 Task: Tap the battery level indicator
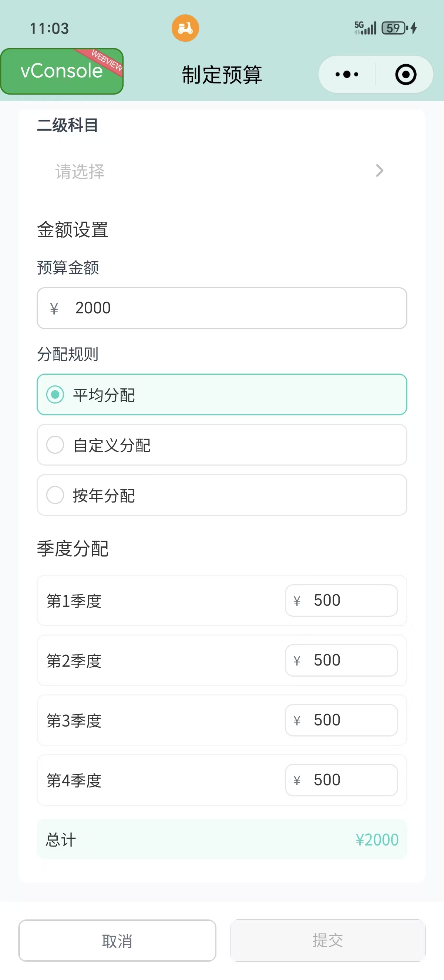[x=394, y=28]
